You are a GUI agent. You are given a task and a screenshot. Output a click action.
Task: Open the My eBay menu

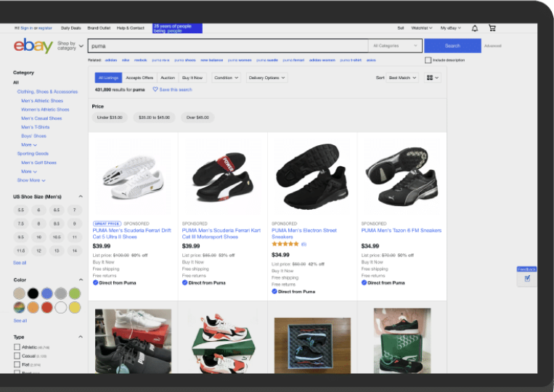(450, 28)
